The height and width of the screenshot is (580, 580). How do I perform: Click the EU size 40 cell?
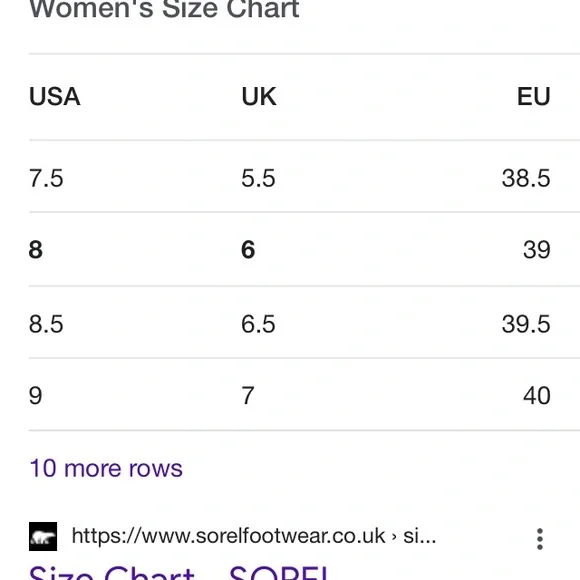click(x=537, y=395)
